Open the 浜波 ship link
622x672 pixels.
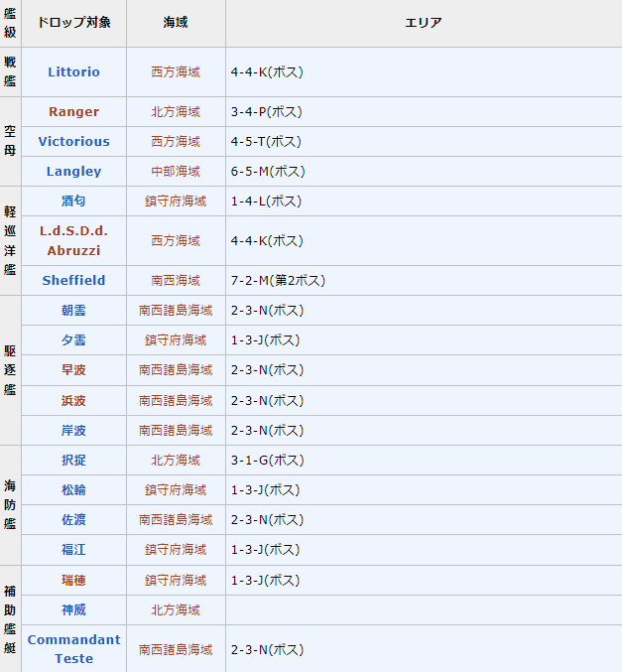[x=73, y=401]
